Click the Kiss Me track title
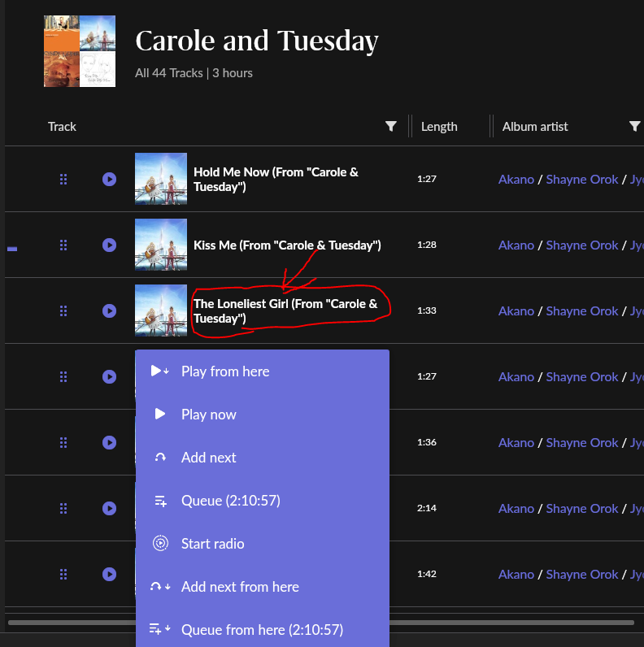 coord(287,245)
